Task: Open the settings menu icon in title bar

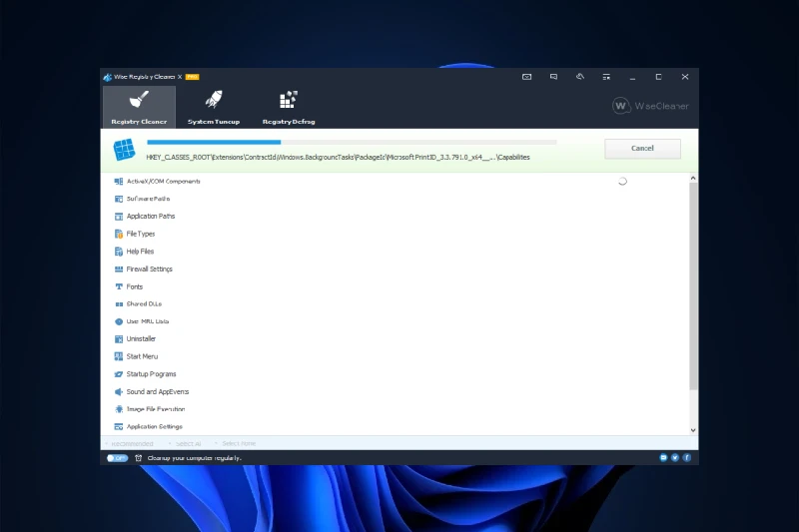Action: click(x=606, y=77)
